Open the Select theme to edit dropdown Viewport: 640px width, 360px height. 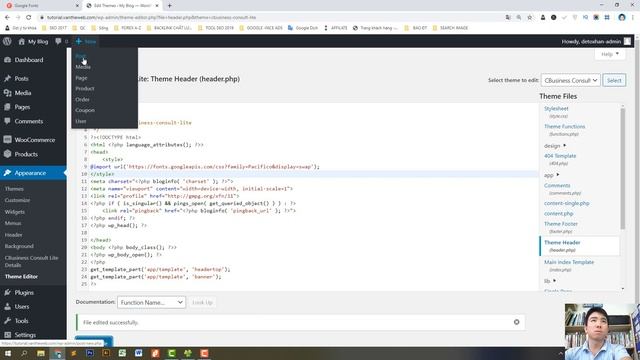coord(571,80)
